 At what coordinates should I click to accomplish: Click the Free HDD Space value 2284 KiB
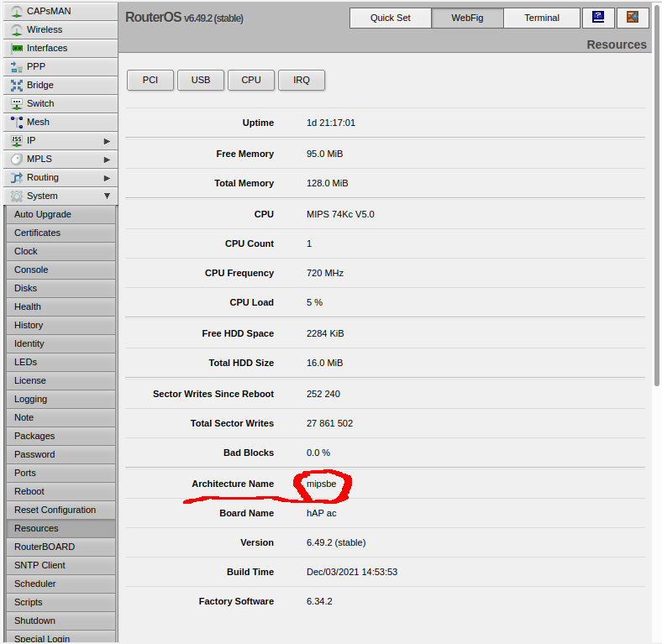(x=325, y=334)
